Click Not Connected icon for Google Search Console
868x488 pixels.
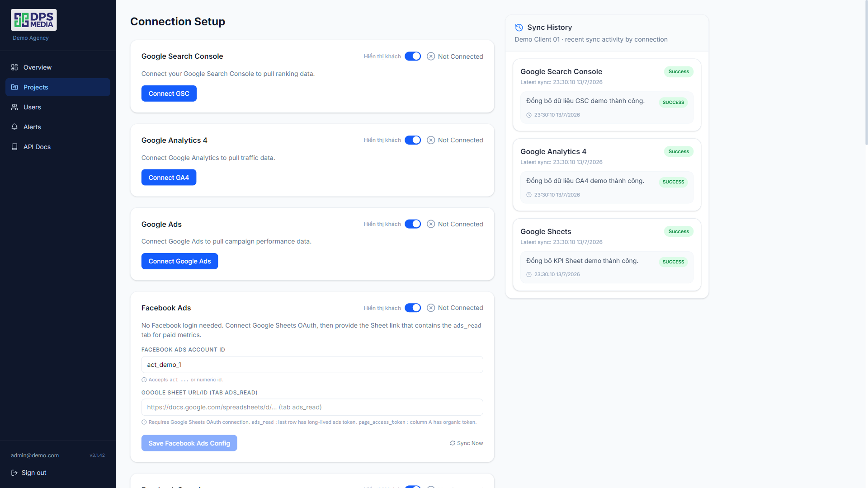431,56
